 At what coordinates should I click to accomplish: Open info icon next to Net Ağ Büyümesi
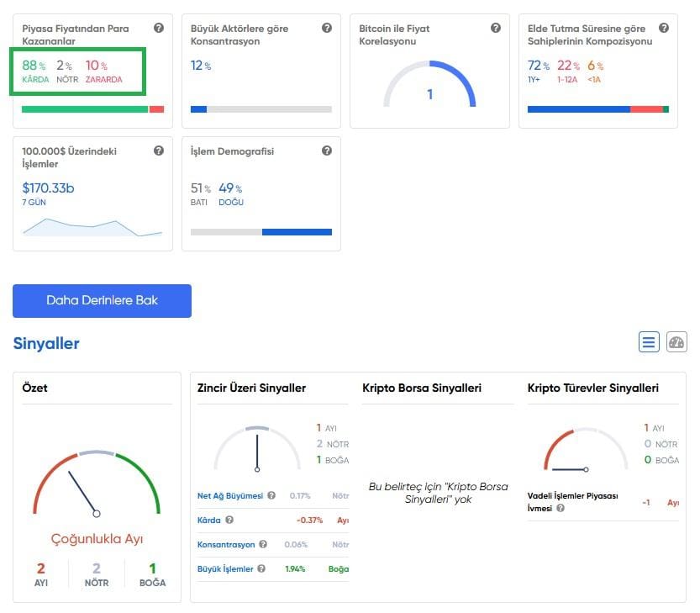271,496
